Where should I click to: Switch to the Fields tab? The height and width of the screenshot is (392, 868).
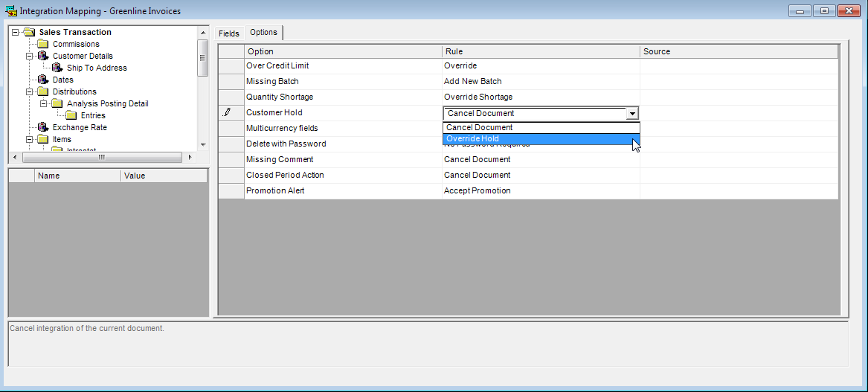(x=228, y=33)
